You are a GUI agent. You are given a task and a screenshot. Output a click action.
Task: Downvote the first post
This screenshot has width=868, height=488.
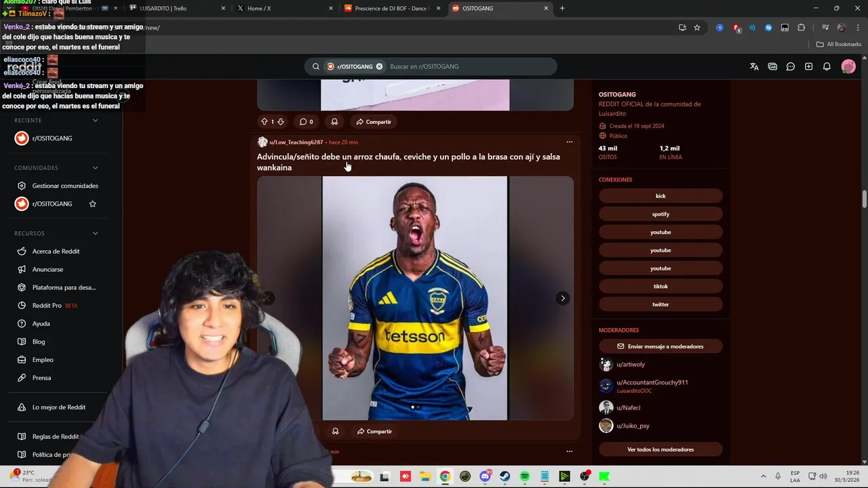[x=281, y=122]
